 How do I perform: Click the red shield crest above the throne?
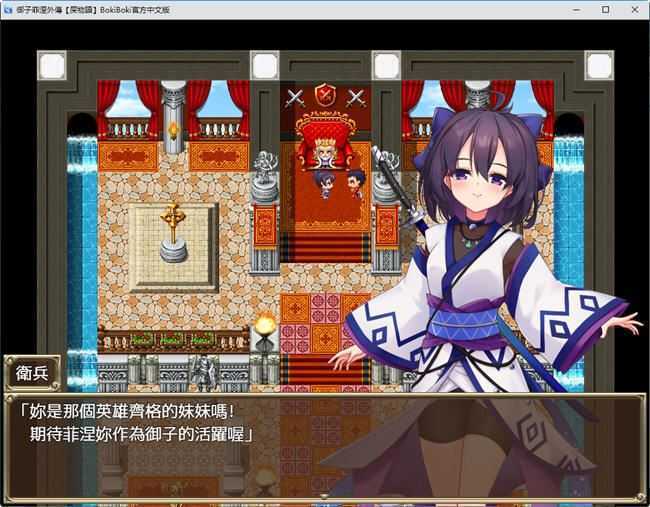(325, 96)
